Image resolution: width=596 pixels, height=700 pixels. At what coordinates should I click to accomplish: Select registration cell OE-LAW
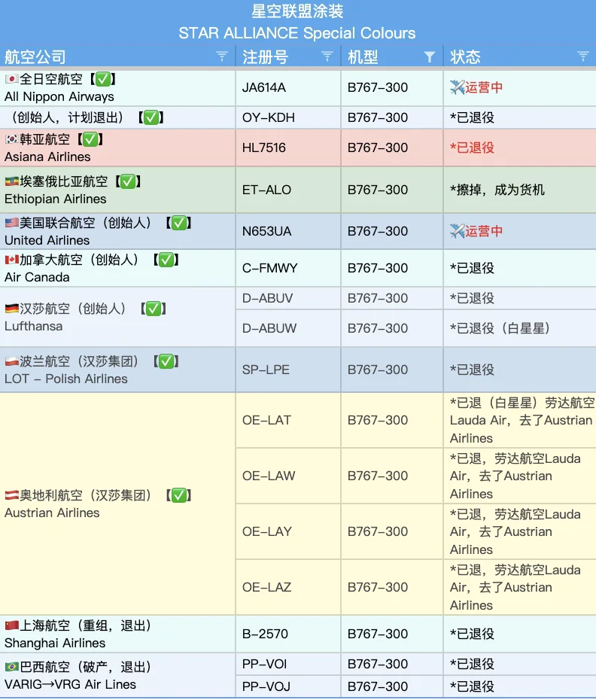pos(288,476)
